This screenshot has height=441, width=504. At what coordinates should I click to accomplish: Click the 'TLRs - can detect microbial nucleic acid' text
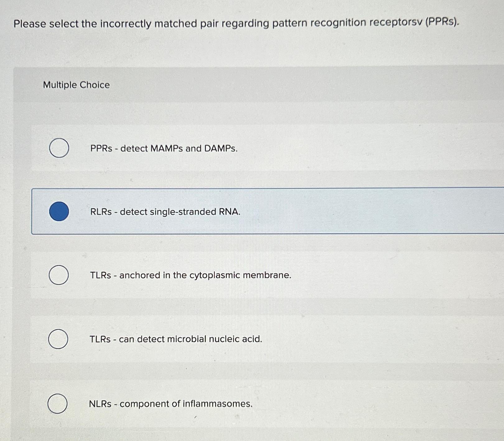(x=175, y=339)
